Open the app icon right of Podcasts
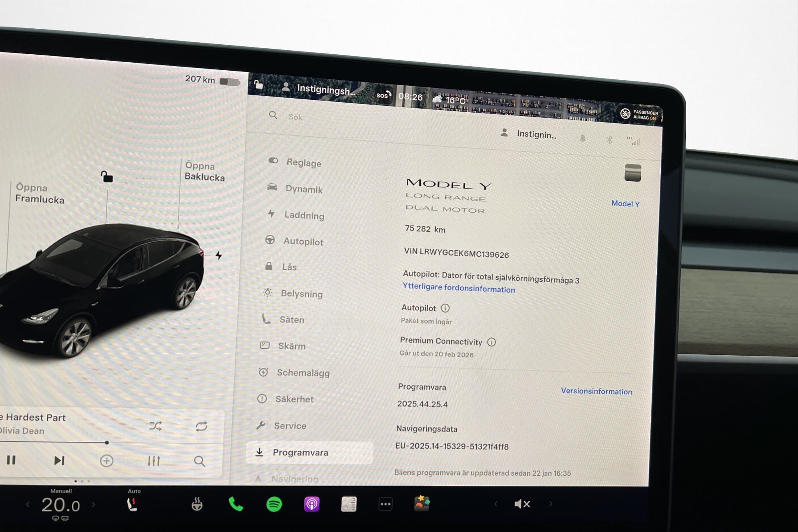This screenshot has height=532, width=798. tap(349, 504)
